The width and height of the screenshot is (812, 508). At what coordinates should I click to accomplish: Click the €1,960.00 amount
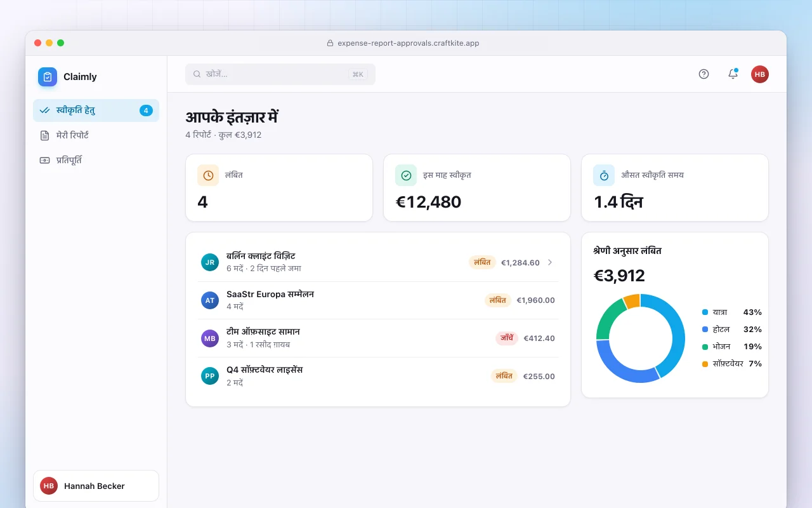click(536, 300)
